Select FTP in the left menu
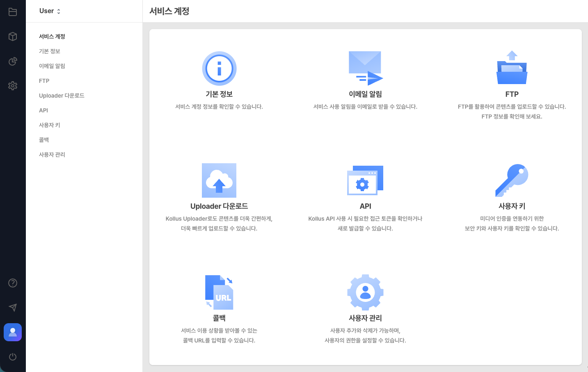The height and width of the screenshot is (372, 588). [x=43, y=80]
